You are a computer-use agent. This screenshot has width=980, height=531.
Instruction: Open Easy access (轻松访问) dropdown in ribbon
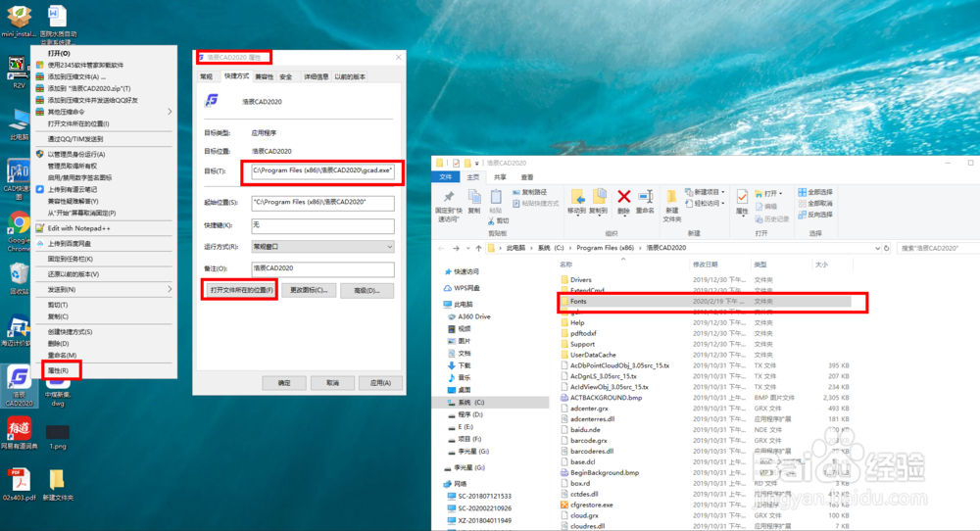705,204
